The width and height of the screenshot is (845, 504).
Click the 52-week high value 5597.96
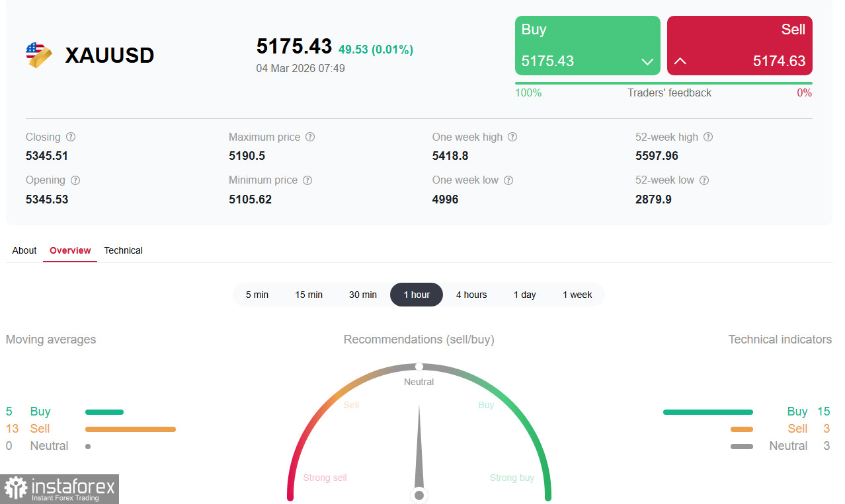tap(657, 156)
